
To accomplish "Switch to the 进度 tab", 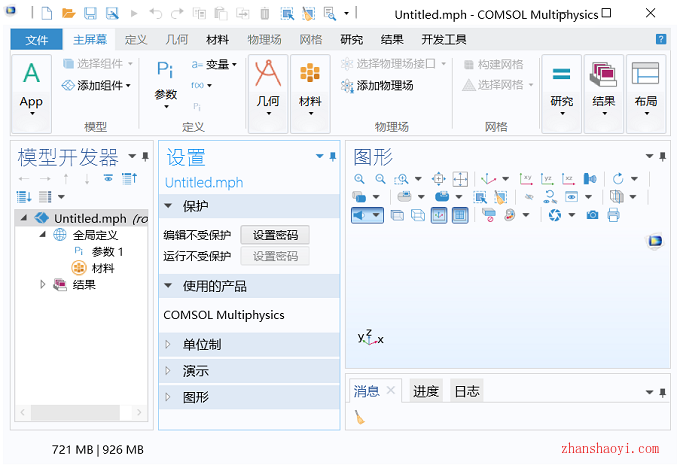I will 426,391.
